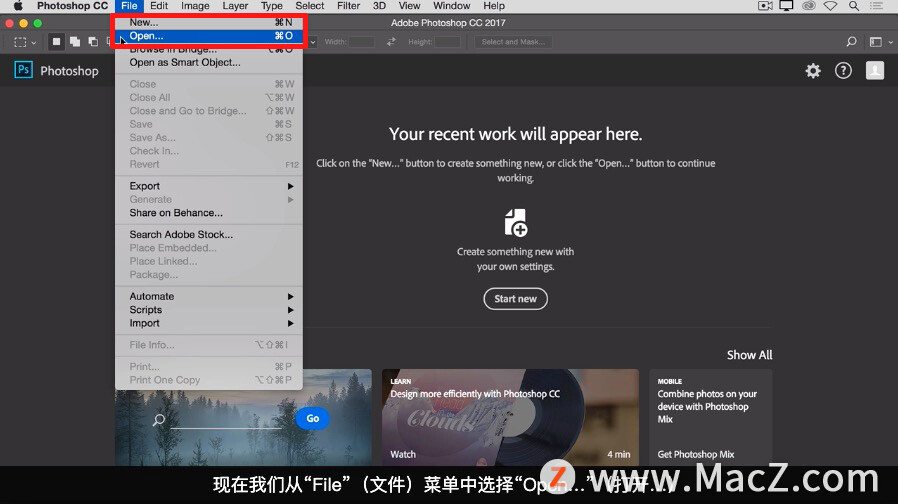Viewport: 898px width, 504px height.
Task: Click the Adobe Stock search field
Action: 226,420
